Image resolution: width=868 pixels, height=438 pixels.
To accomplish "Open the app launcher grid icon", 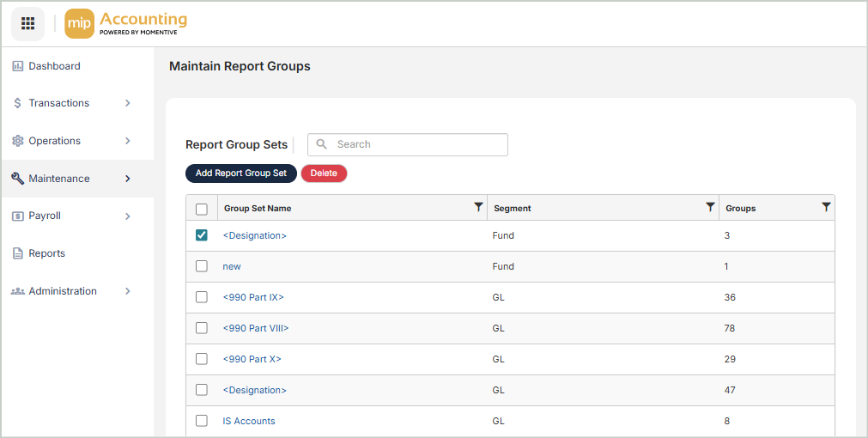I will (x=27, y=23).
